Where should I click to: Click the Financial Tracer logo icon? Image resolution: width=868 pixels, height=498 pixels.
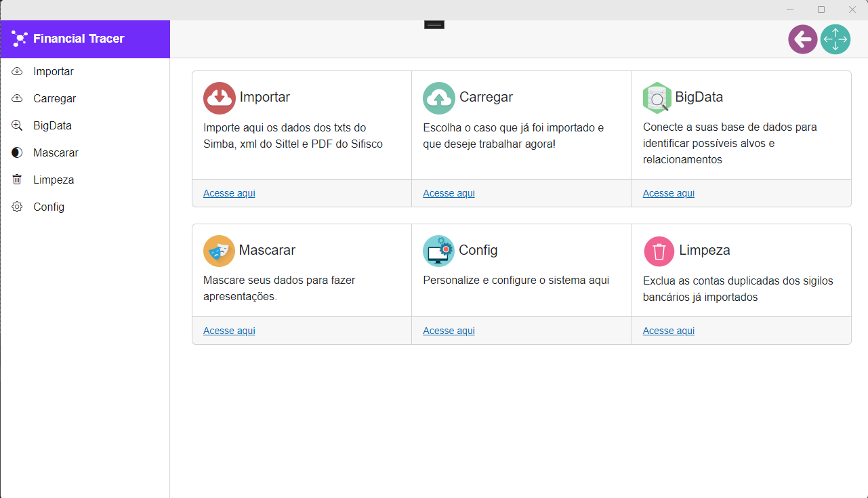[x=19, y=39]
